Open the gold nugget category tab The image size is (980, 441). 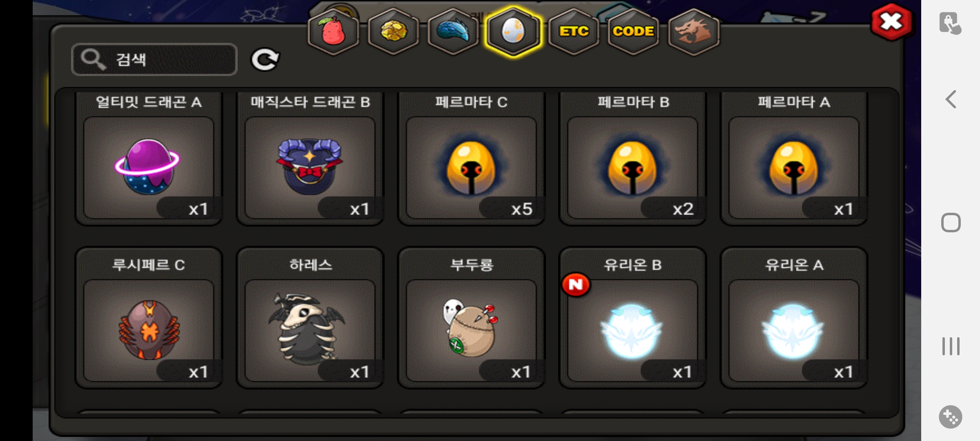click(393, 32)
